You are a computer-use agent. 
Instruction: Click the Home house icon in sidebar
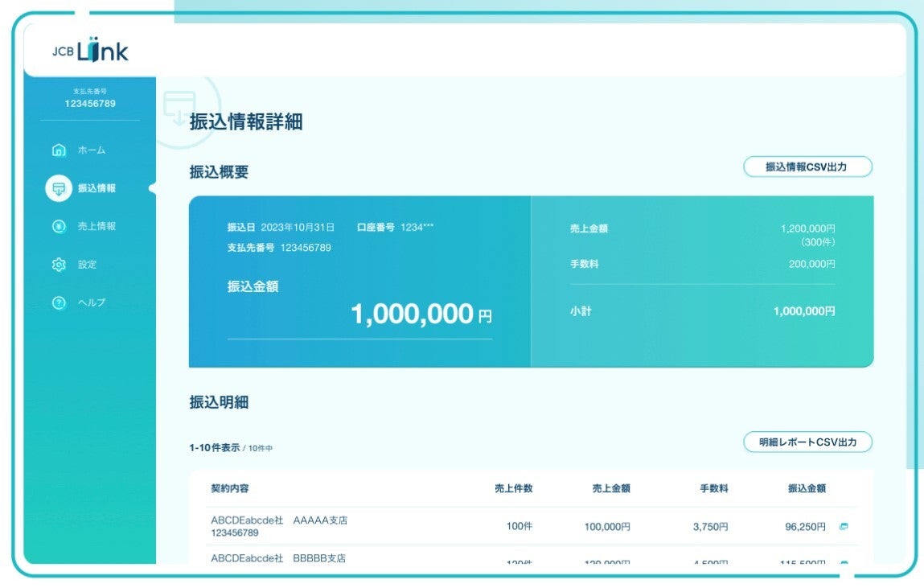point(59,150)
